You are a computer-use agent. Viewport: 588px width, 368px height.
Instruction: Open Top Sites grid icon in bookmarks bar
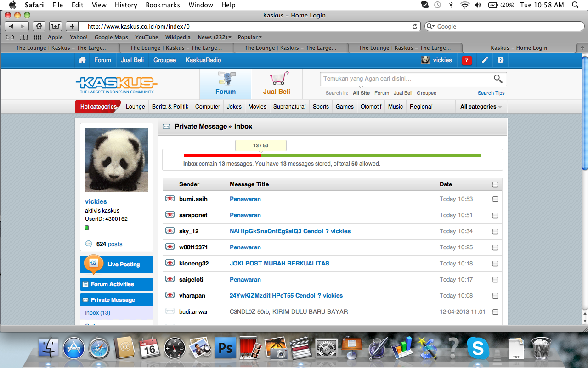pyautogui.click(x=38, y=37)
